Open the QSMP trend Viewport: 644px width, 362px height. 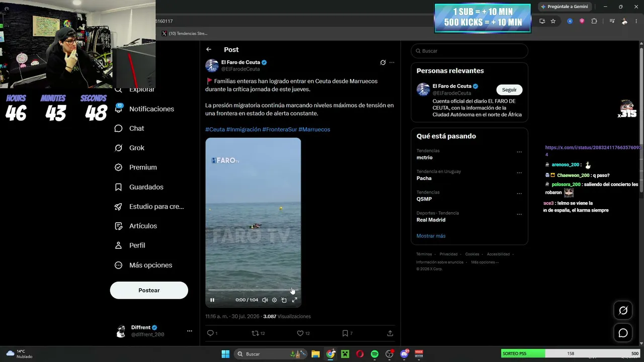point(424,199)
